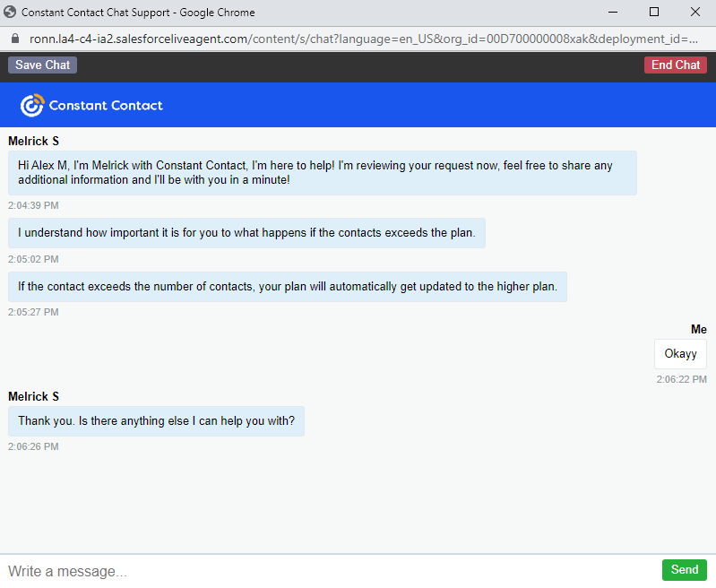This screenshot has width=716, height=588.
Task: Click the 2:04:39 PM timestamp
Action: (33, 205)
